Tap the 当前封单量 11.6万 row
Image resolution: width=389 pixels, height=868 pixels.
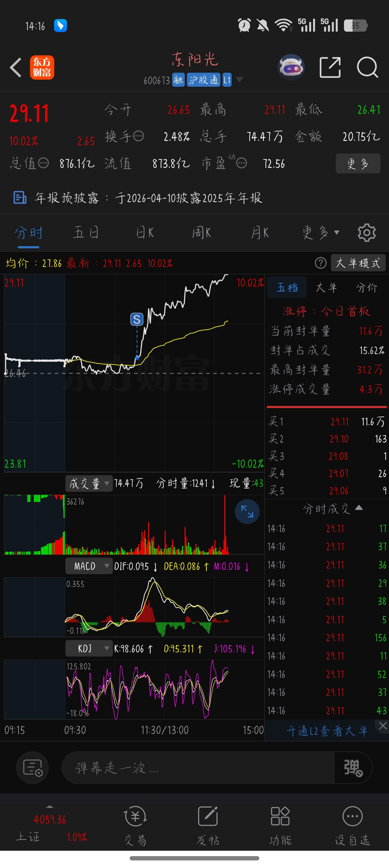(x=327, y=331)
